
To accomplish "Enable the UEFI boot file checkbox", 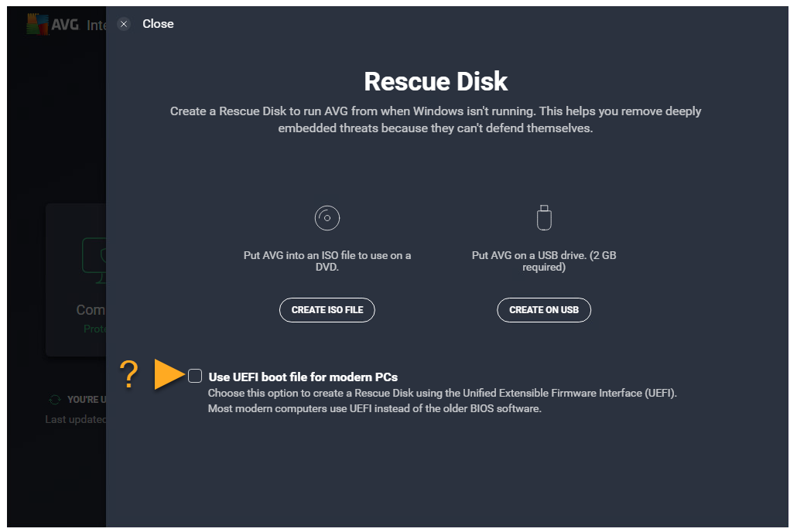I will pos(195,376).
